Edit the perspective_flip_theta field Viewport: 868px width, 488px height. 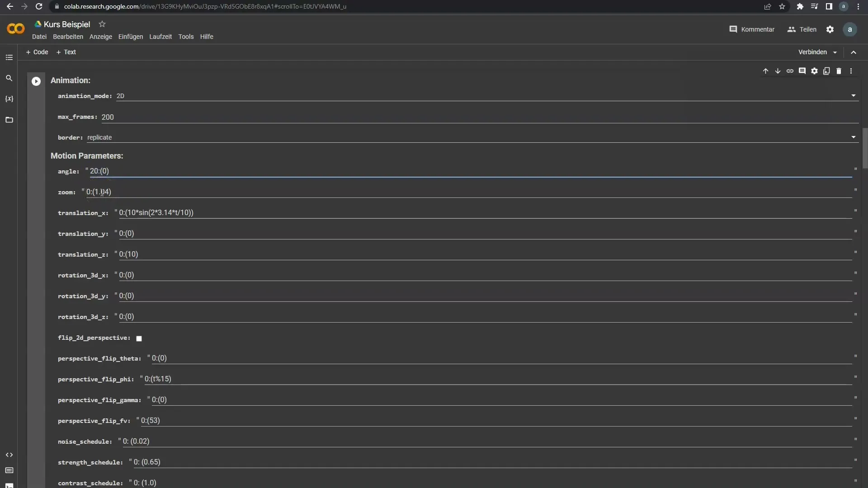(501, 358)
